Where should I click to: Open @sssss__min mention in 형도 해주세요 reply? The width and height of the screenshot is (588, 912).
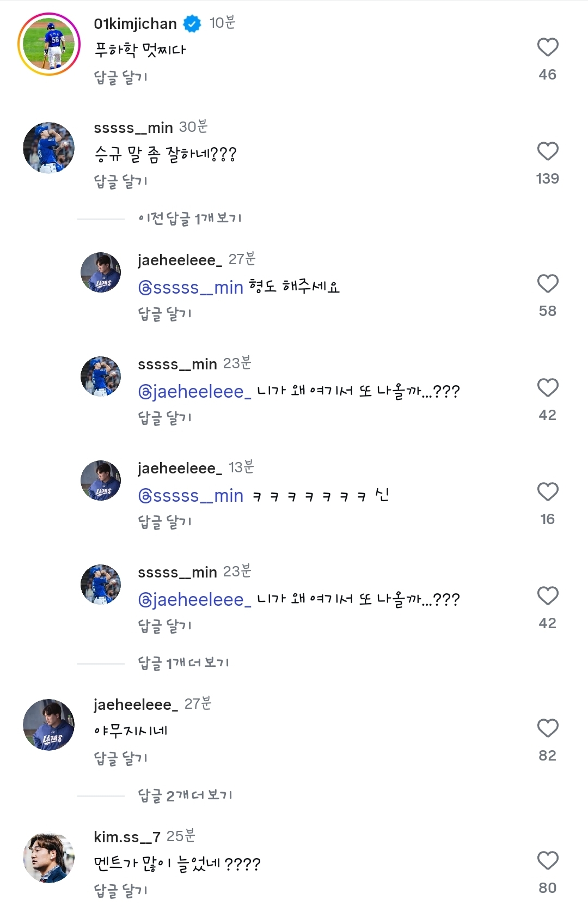191,287
